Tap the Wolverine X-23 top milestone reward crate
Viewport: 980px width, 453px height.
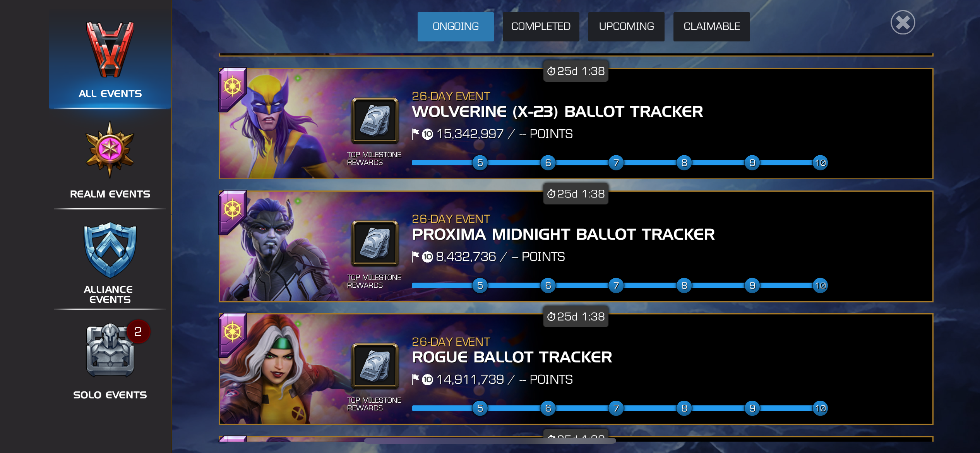click(375, 120)
